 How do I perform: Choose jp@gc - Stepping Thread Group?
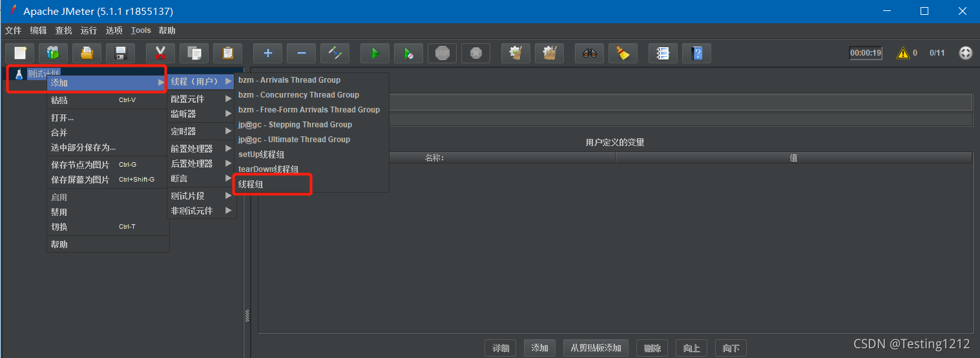coord(312,125)
